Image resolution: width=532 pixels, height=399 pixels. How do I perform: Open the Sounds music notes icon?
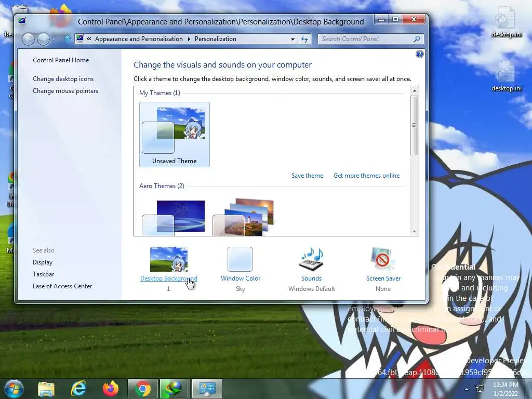[311, 259]
